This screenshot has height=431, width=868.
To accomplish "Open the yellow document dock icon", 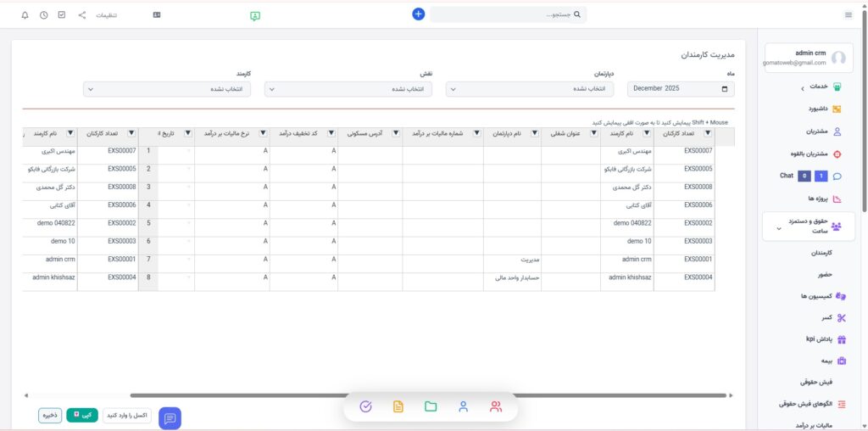I will click(398, 406).
